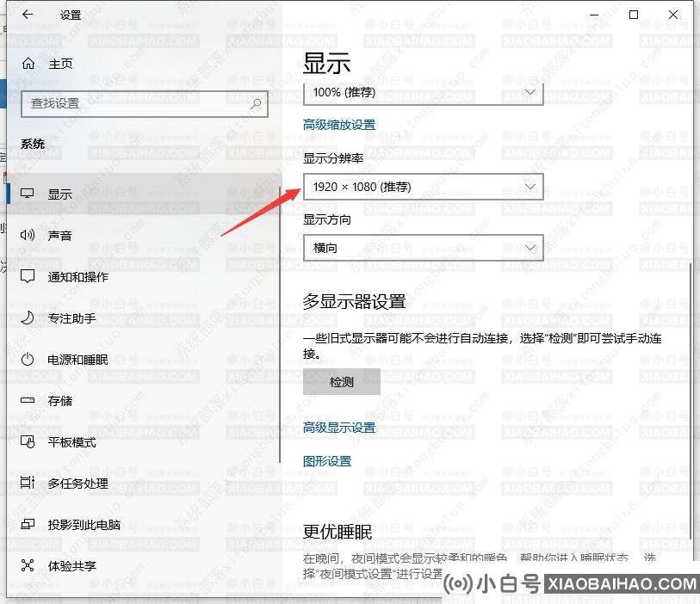Click the 显示分辨率 label

[x=333, y=158]
